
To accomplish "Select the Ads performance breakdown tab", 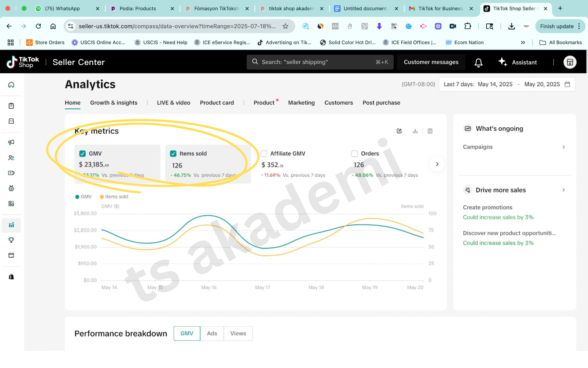I will coord(212,333).
